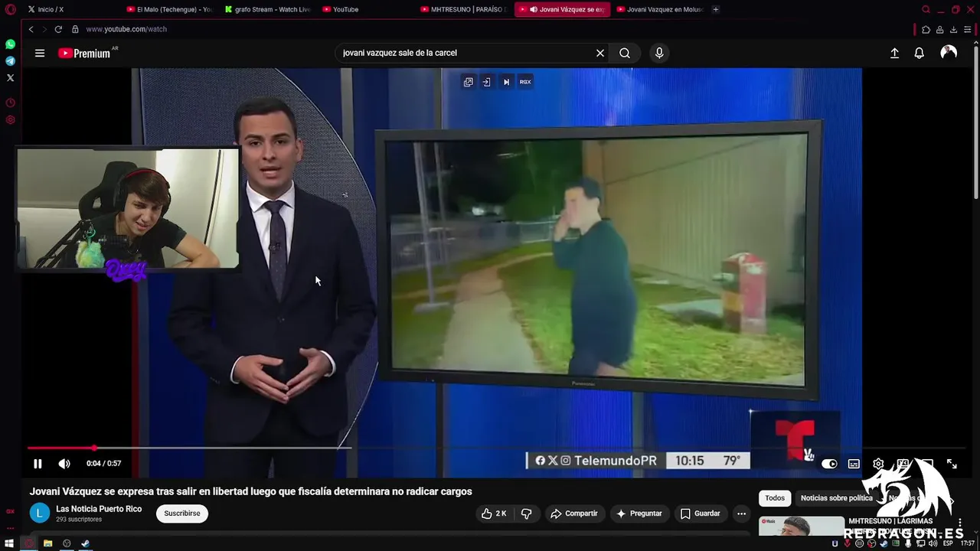
Task: Go to the YouTube Premium home logo
Action: [x=84, y=53]
